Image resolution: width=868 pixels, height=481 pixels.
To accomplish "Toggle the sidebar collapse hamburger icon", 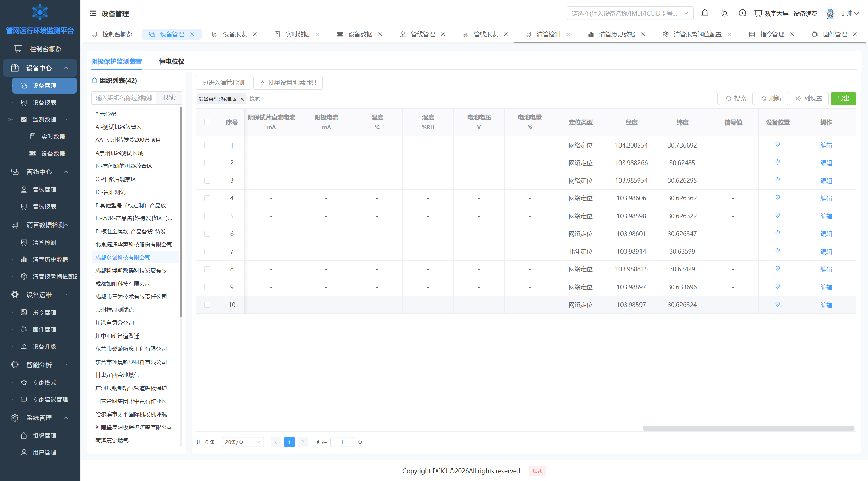I will point(93,13).
